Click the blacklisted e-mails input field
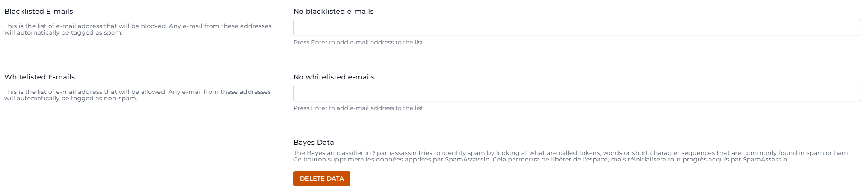The image size is (868, 187). (577, 27)
